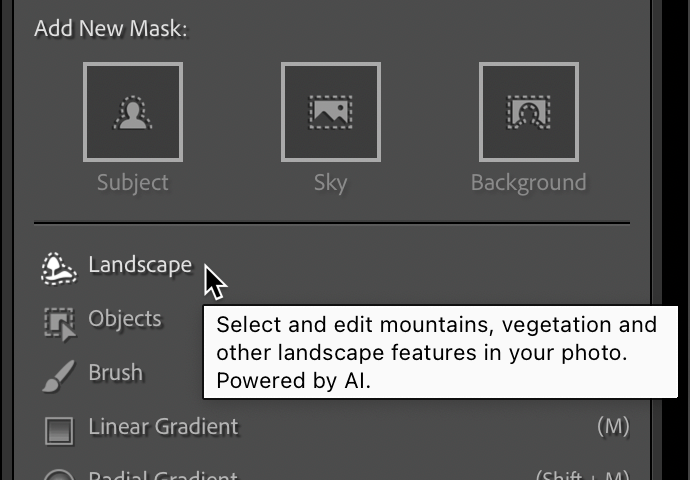Click the "Add New Mask:" heading
This screenshot has width=690, height=480.
point(111,28)
